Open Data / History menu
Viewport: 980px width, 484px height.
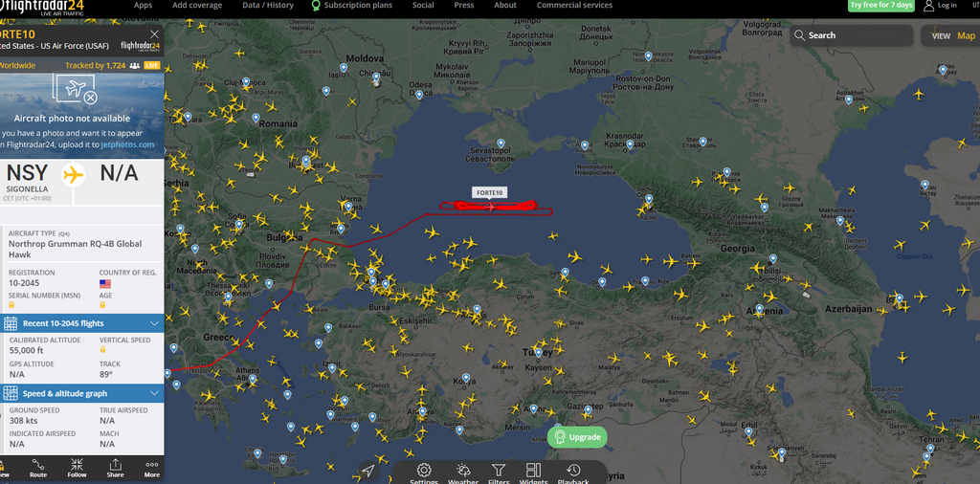pos(268,5)
